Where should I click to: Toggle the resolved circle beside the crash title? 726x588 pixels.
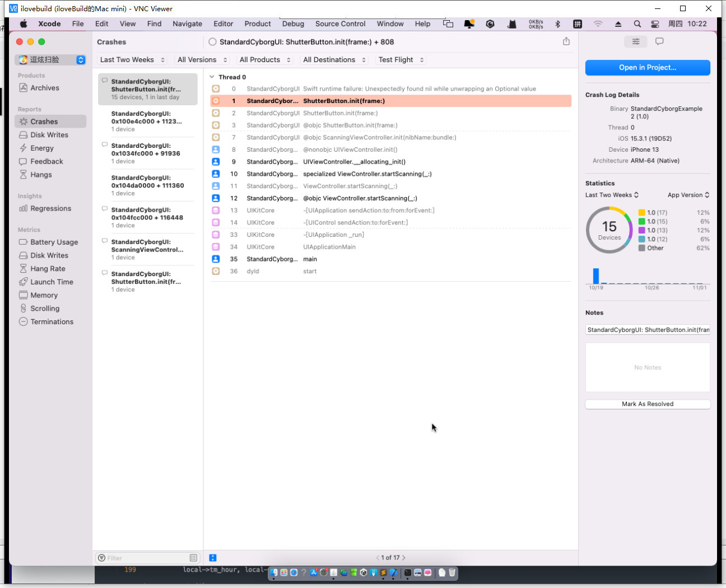pos(212,42)
